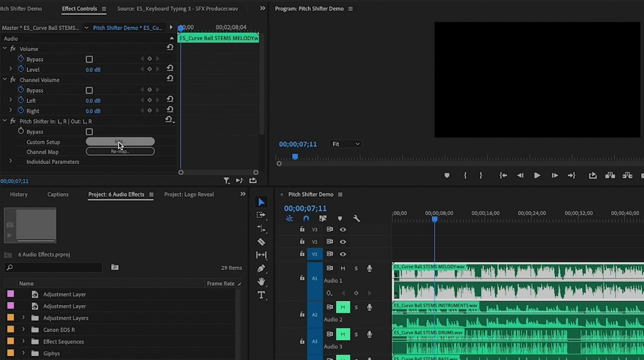Click the Level 0.0 dB value scrubber

point(93,69)
